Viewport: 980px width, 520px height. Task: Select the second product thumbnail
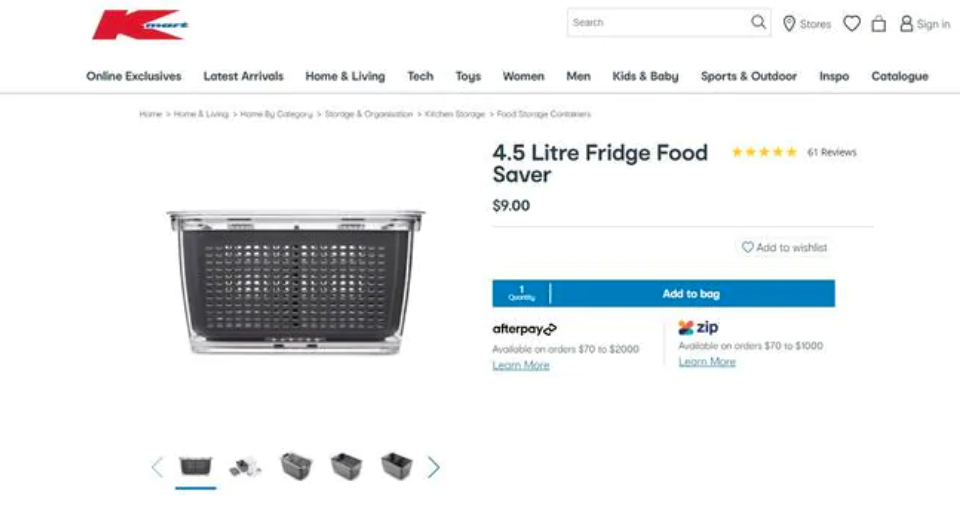[246, 466]
